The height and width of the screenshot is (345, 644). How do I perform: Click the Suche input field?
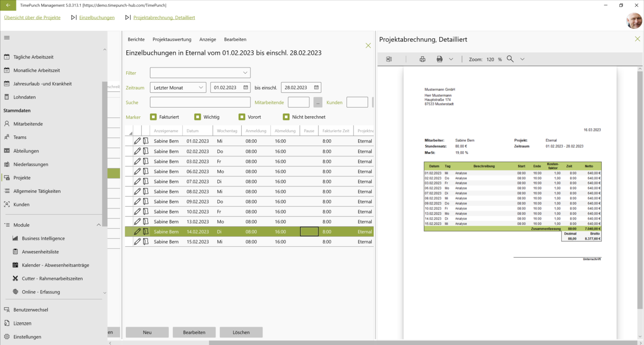(200, 102)
